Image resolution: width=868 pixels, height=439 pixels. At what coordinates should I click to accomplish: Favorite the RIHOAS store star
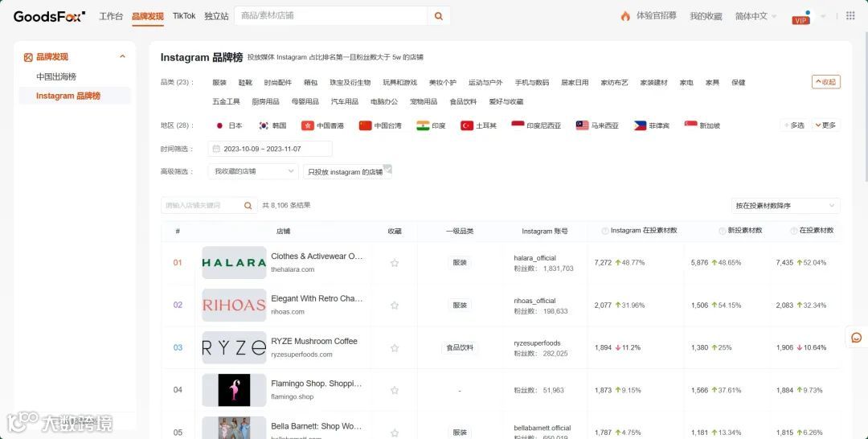pos(394,306)
